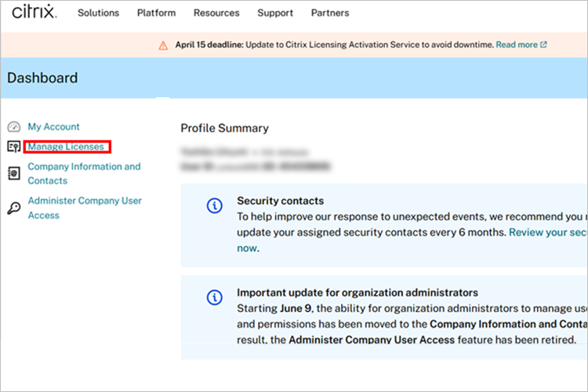The image size is (588, 392).
Task: Click the Citrix logo
Action: pyautogui.click(x=33, y=13)
